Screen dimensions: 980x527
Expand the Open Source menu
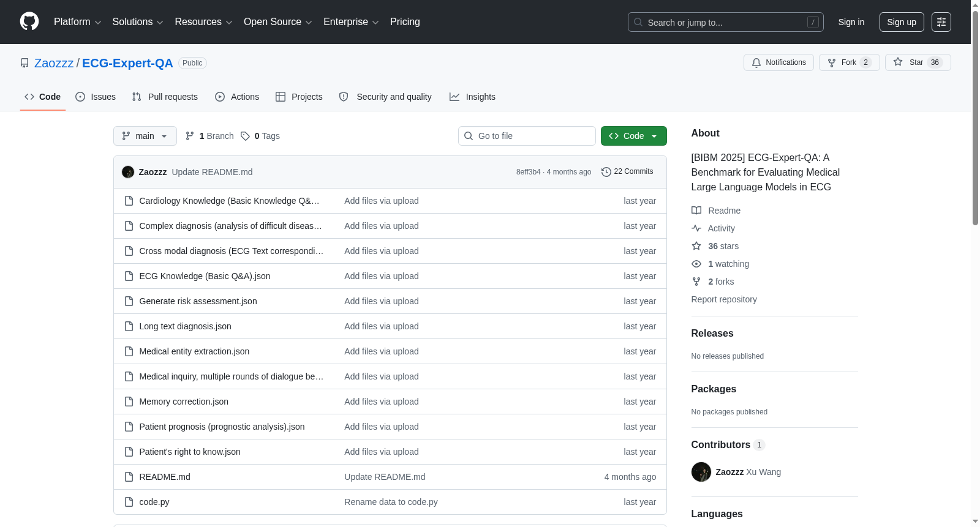click(x=278, y=22)
